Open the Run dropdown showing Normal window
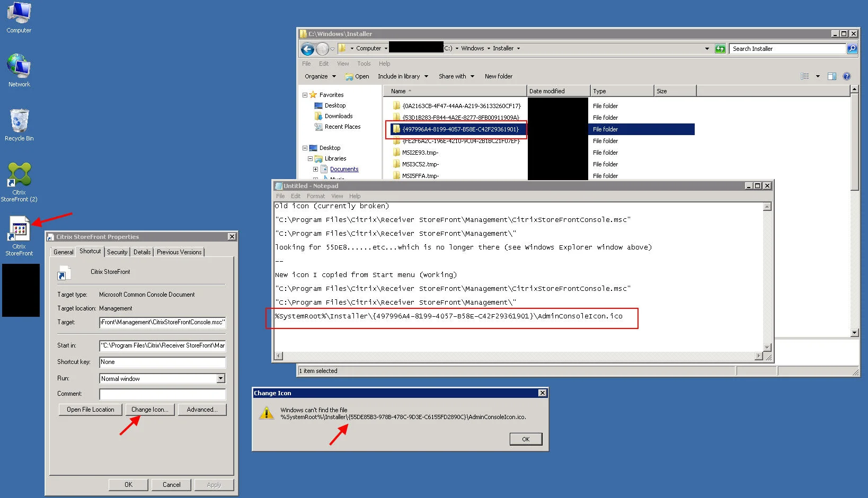 (221, 378)
